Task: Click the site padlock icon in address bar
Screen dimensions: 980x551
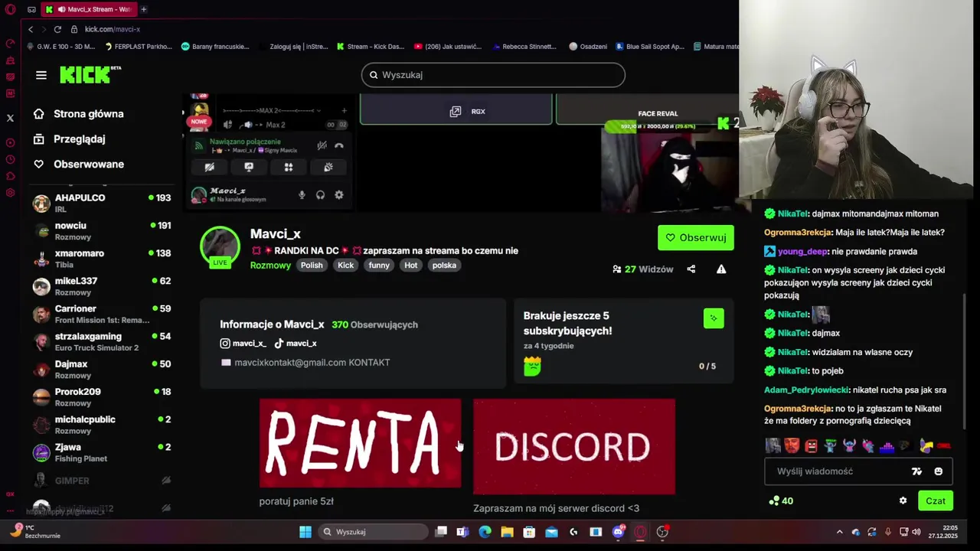Action: pos(74,29)
